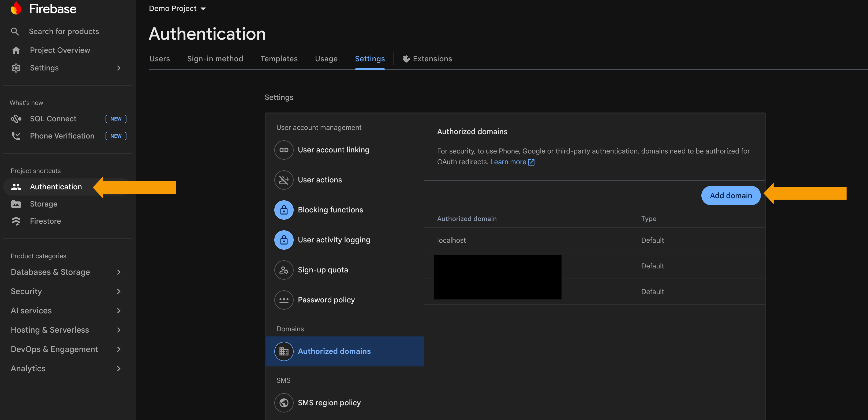Click the Project Overview home icon
Screen dimensions: 868x420
pos(16,50)
